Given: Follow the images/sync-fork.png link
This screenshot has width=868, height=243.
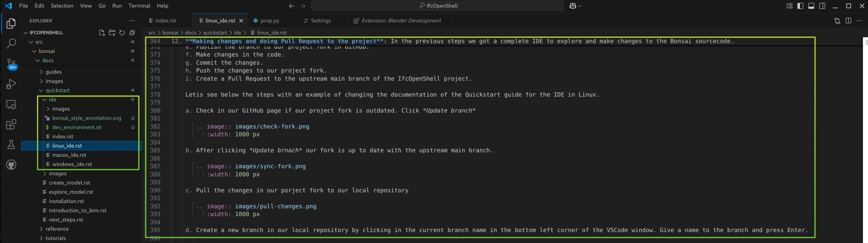Looking at the screenshot, I should point(270,167).
